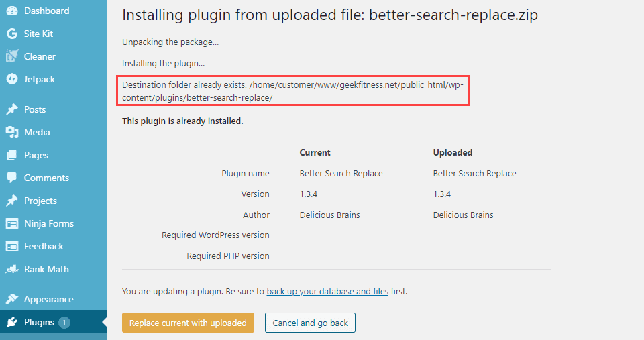The image size is (644, 340).
Task: Click the Media library icon
Action: (x=11, y=132)
